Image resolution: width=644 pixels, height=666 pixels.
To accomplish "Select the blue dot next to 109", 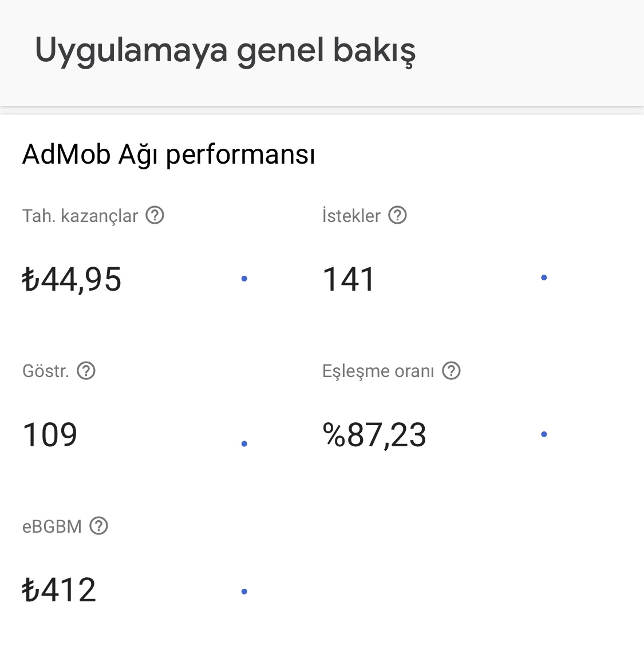I will pos(244,443).
